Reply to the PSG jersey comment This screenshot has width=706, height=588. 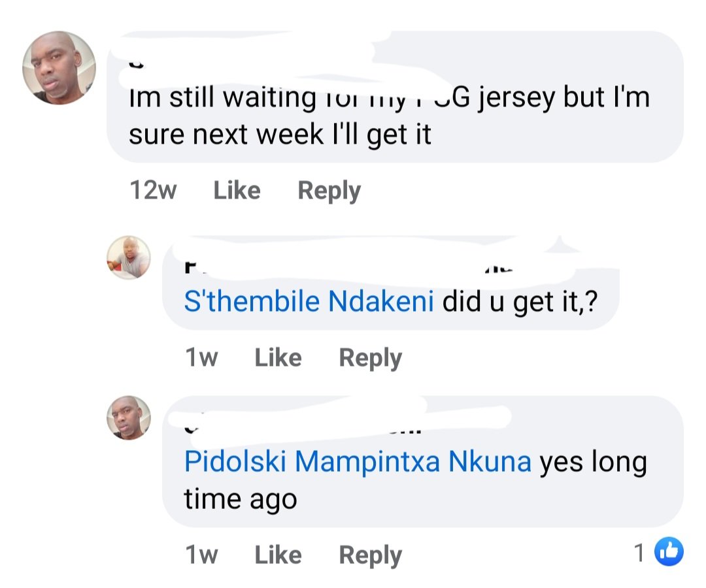[x=329, y=190]
